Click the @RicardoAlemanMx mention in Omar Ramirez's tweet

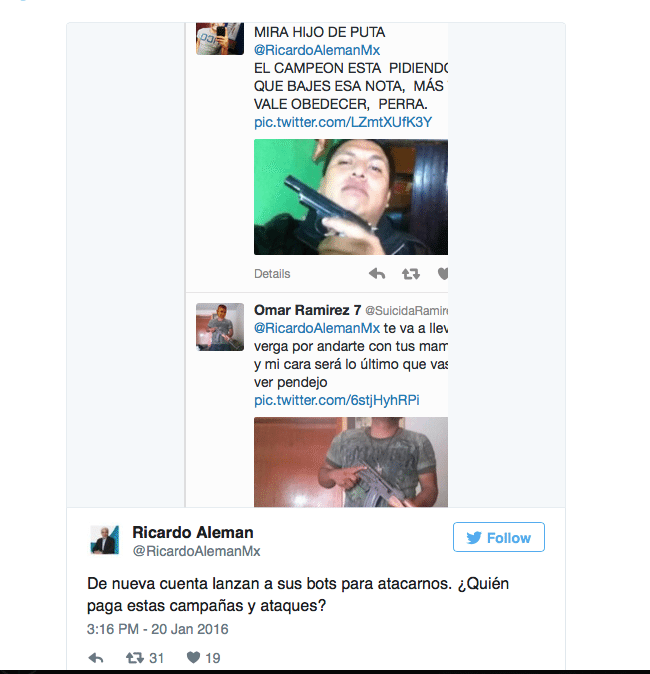coord(317,328)
